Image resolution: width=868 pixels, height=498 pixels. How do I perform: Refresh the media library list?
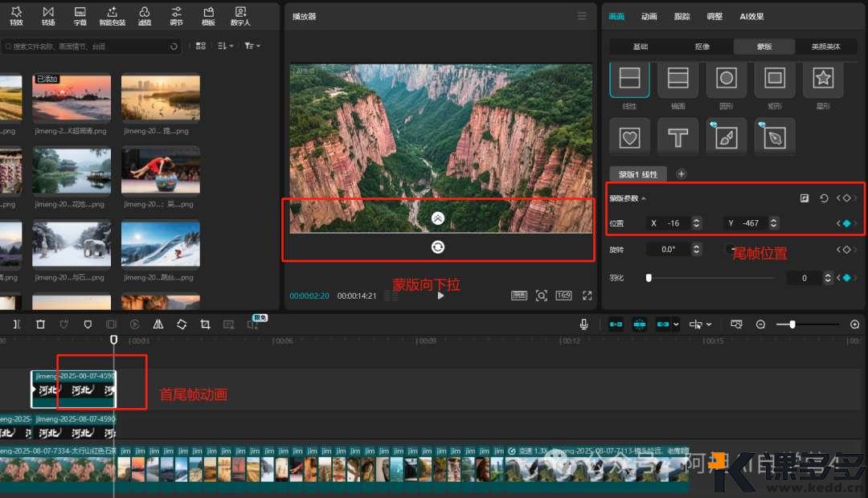click(x=174, y=47)
